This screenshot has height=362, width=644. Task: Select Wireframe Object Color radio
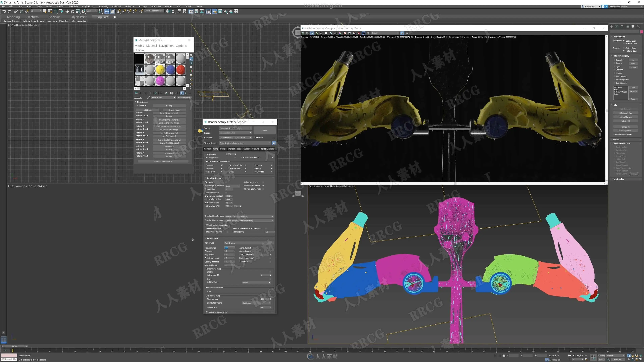[x=624, y=41]
